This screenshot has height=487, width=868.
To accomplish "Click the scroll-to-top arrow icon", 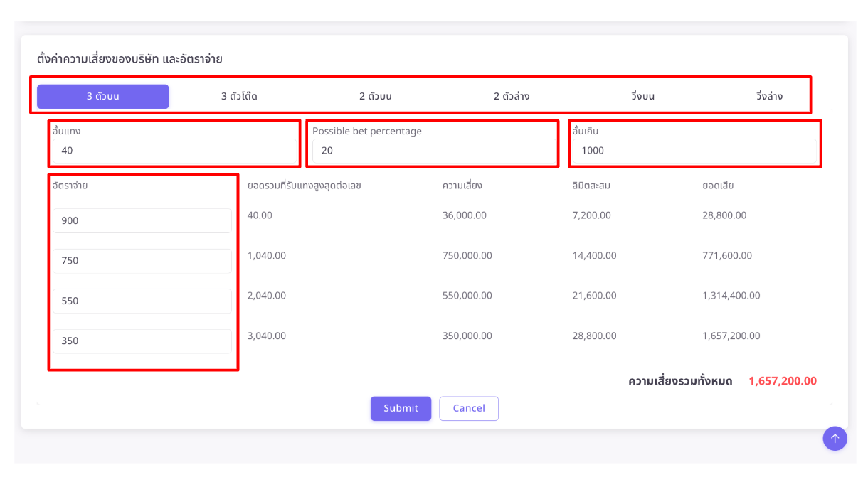I will 835,439.
